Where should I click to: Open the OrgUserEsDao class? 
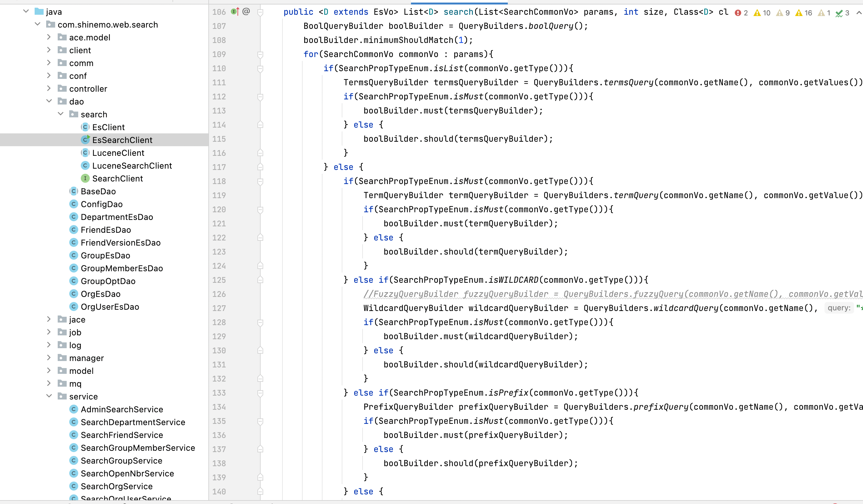[x=110, y=307]
